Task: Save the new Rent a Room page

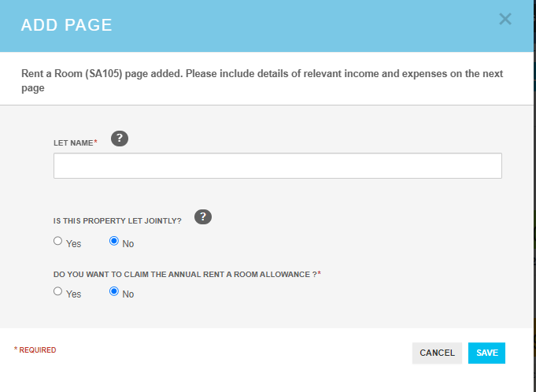Action: pyautogui.click(x=486, y=353)
